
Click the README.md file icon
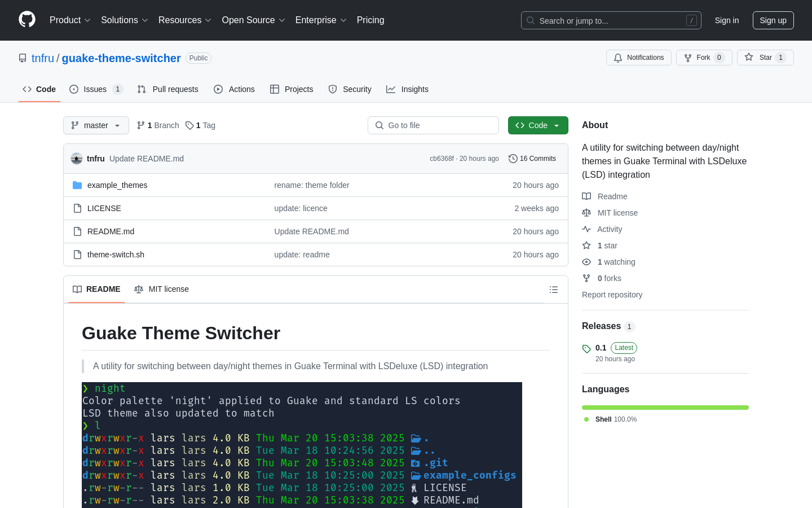pos(77,231)
